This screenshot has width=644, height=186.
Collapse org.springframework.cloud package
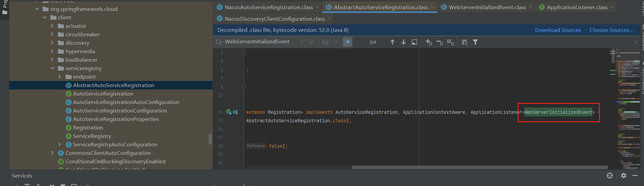[37, 9]
